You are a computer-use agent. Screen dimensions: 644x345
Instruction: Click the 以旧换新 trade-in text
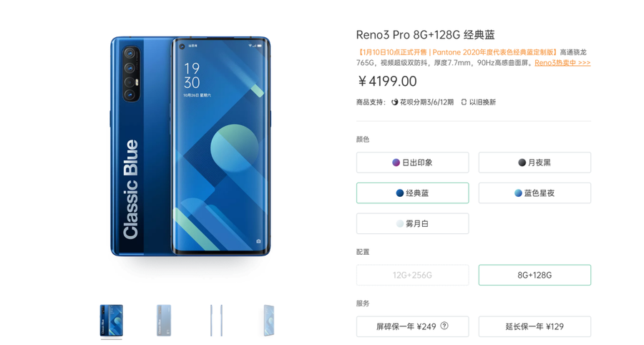(x=482, y=102)
